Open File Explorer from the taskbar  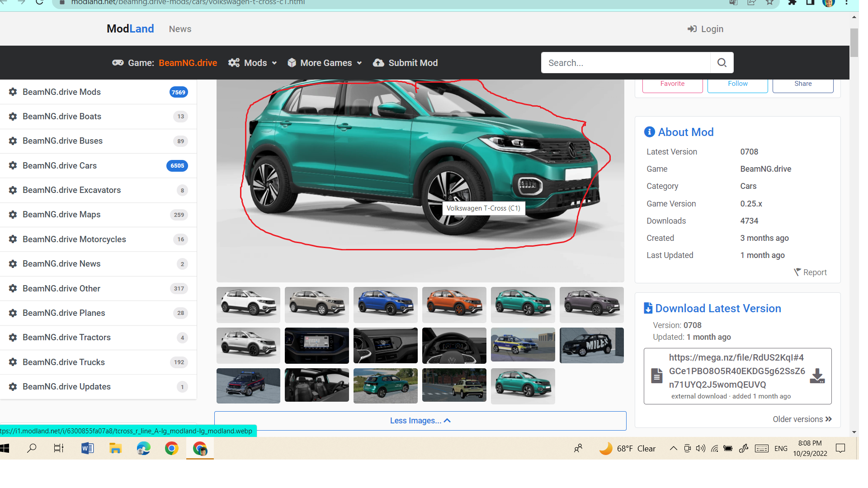(115, 448)
